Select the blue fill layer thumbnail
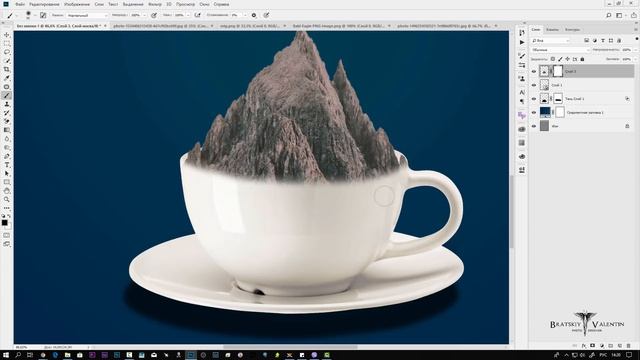 pyautogui.click(x=545, y=112)
